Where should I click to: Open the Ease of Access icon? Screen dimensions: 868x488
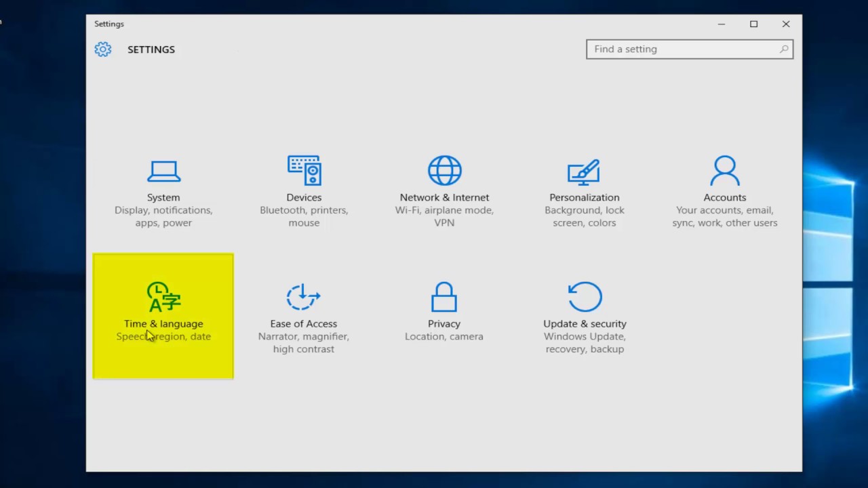[303, 296]
